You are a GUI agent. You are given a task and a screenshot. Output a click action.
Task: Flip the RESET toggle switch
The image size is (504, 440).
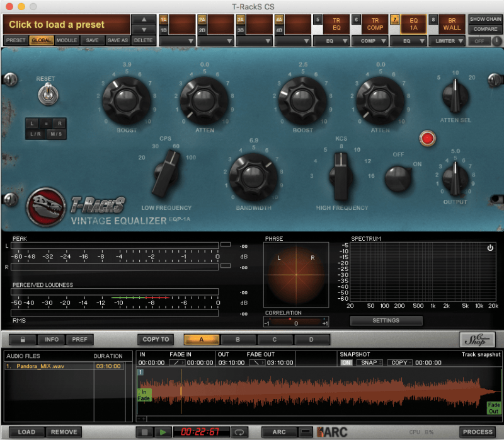[x=49, y=95]
